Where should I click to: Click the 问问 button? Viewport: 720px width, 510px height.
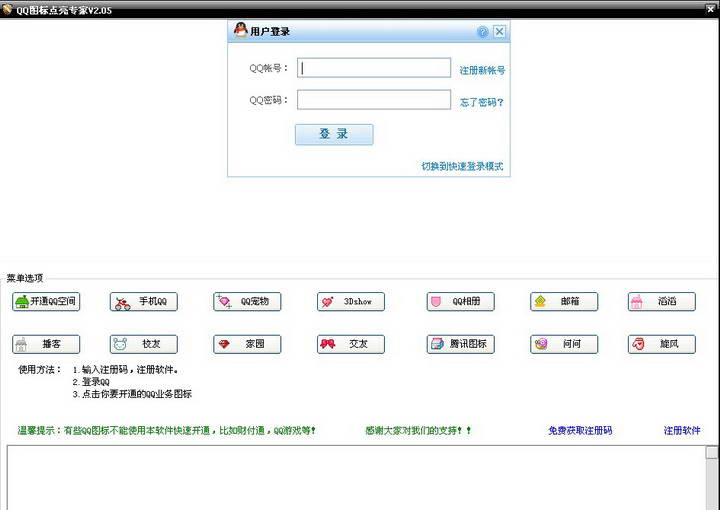click(564, 344)
